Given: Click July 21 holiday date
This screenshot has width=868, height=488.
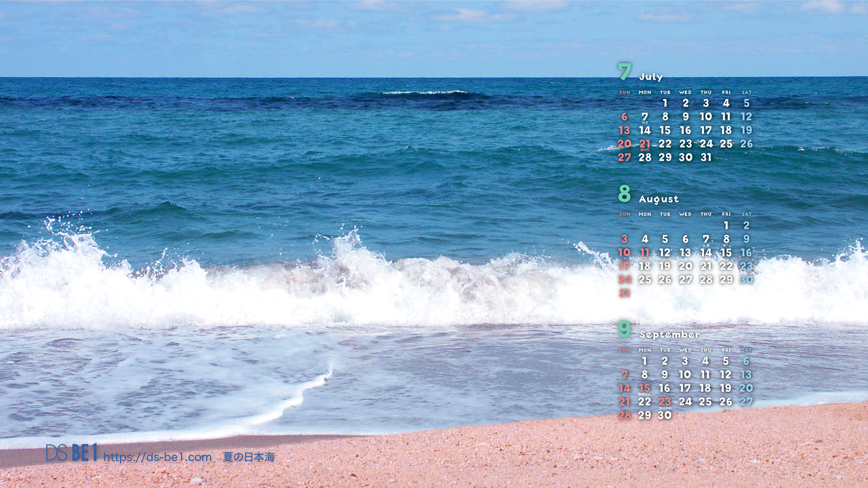Looking at the screenshot, I should tap(645, 144).
